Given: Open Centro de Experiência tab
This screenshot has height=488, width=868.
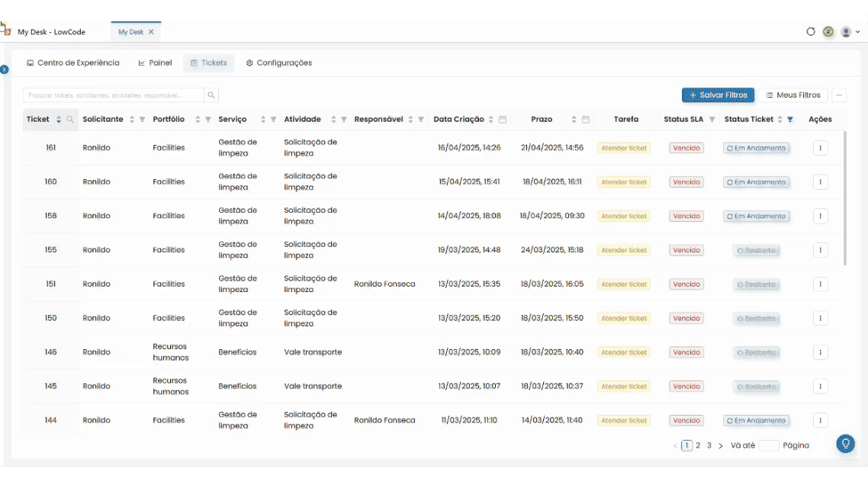Looking at the screenshot, I should [x=73, y=63].
